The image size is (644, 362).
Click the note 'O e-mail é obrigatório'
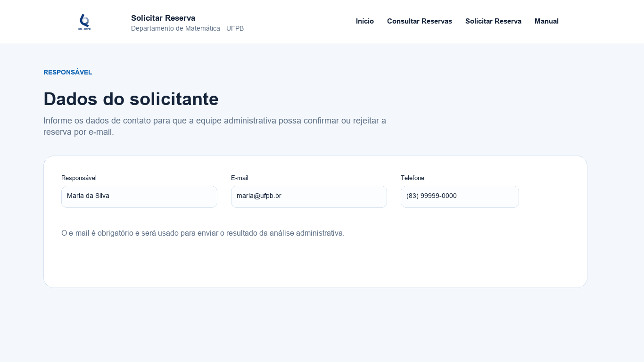pyautogui.click(x=203, y=233)
